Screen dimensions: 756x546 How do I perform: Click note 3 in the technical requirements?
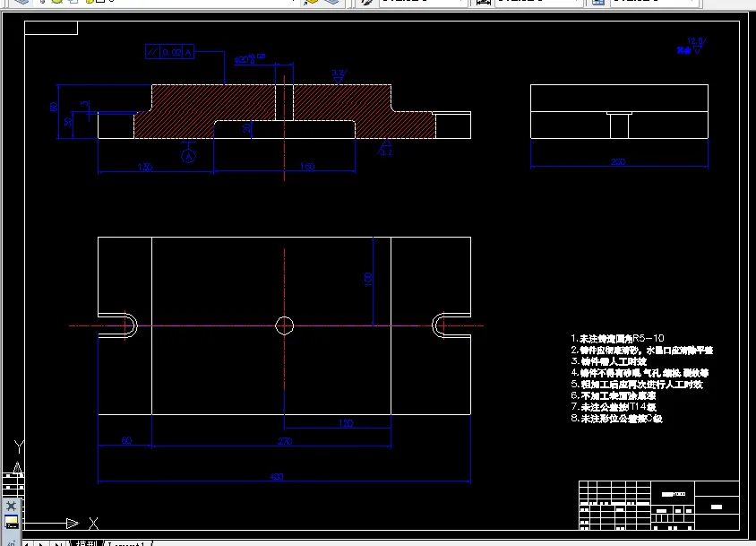click(608, 361)
